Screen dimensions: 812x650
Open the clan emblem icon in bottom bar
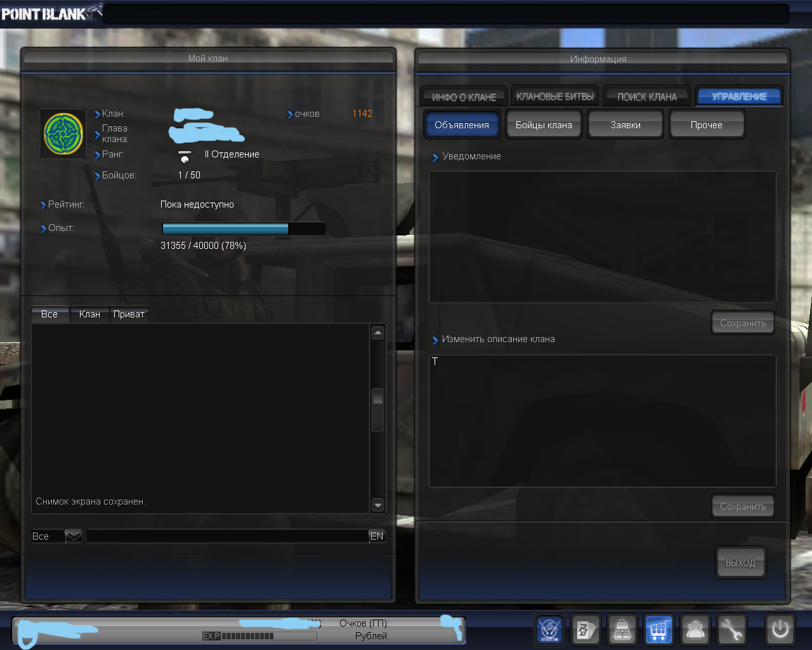point(550,630)
